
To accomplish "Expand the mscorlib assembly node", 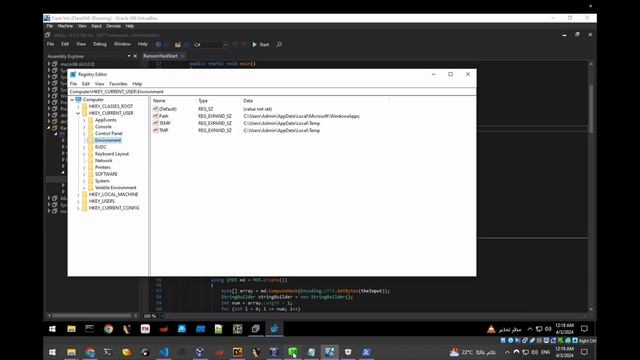I will point(49,64).
